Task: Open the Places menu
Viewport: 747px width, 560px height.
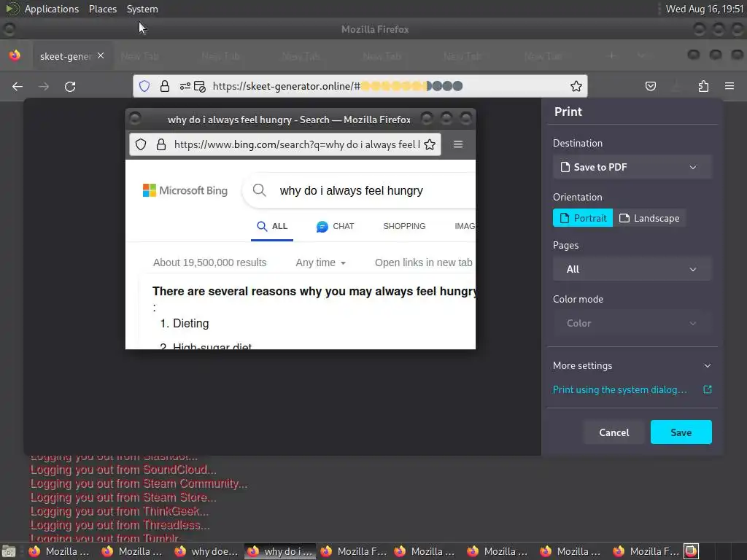Action: [x=103, y=9]
